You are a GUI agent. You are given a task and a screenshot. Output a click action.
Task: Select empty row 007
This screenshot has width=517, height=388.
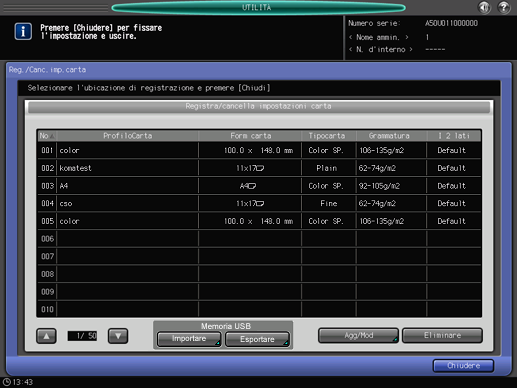[x=259, y=256]
